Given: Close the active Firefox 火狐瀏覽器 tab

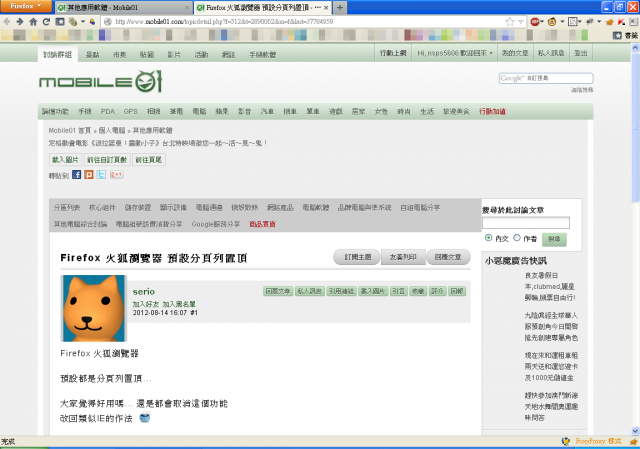Looking at the screenshot, I should coord(326,7).
